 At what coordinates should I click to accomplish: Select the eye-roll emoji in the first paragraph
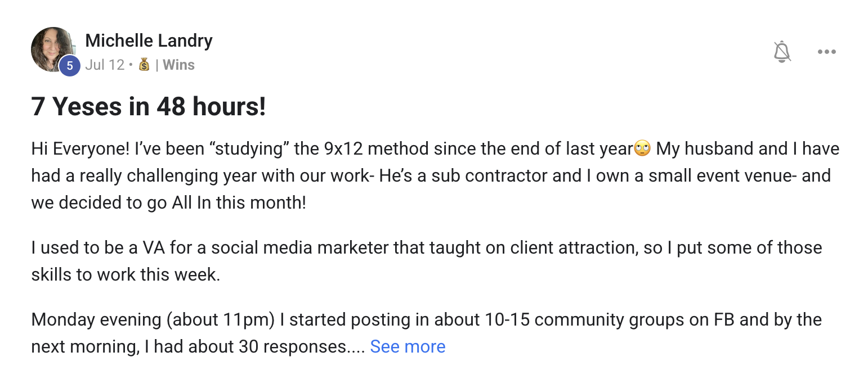click(x=642, y=148)
